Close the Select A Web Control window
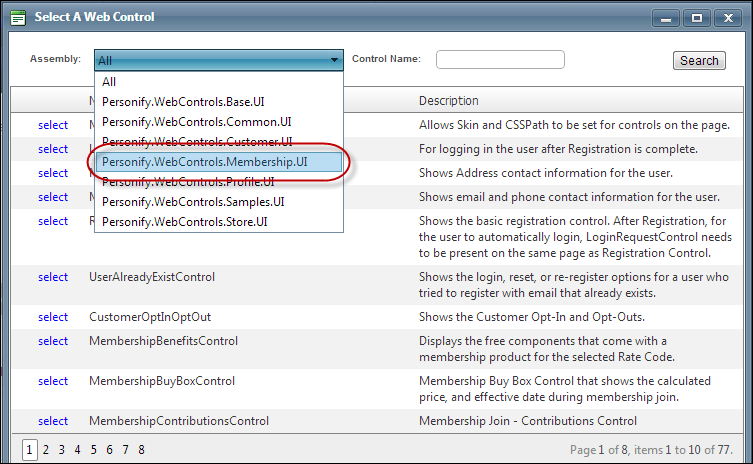The width and height of the screenshot is (753, 464). (x=728, y=18)
